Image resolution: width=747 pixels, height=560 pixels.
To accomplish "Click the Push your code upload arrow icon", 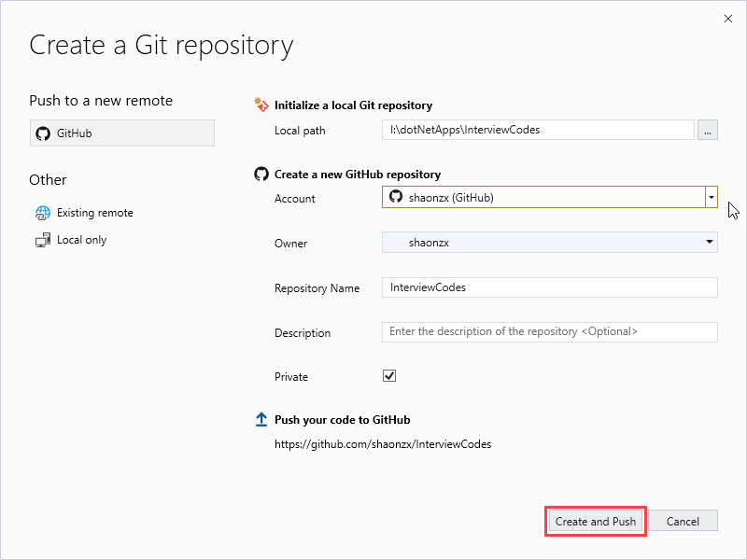I will [261, 420].
